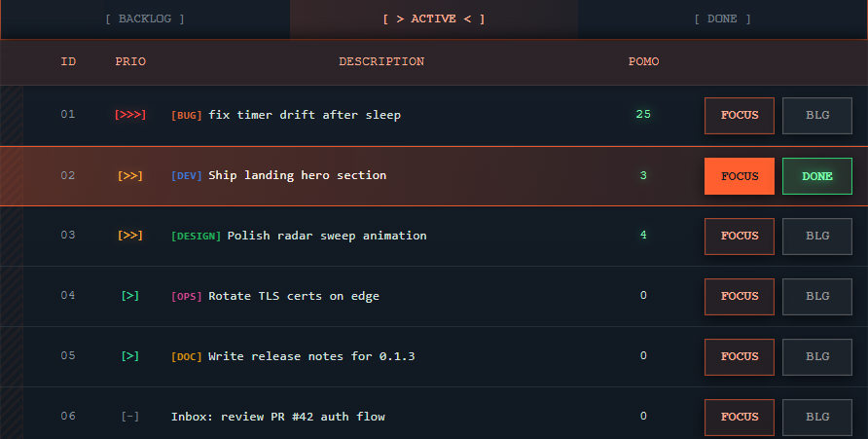Image resolution: width=868 pixels, height=439 pixels.
Task: Click the [-] priority marker of task 06
Action: pyautogui.click(x=130, y=417)
